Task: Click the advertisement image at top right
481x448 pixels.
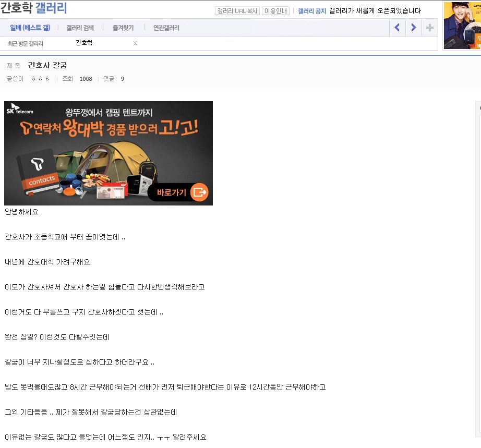Action: [x=462, y=25]
